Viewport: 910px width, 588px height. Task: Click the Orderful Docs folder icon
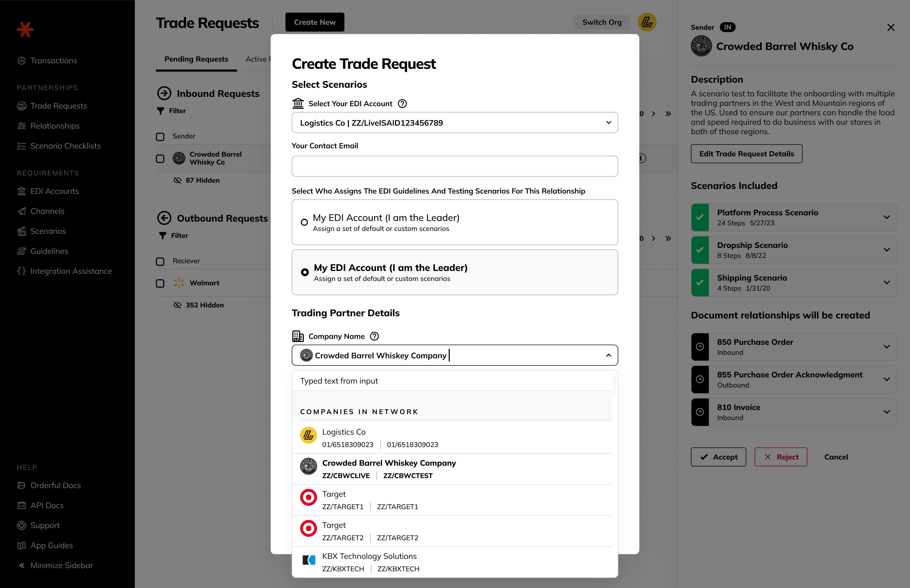22,485
